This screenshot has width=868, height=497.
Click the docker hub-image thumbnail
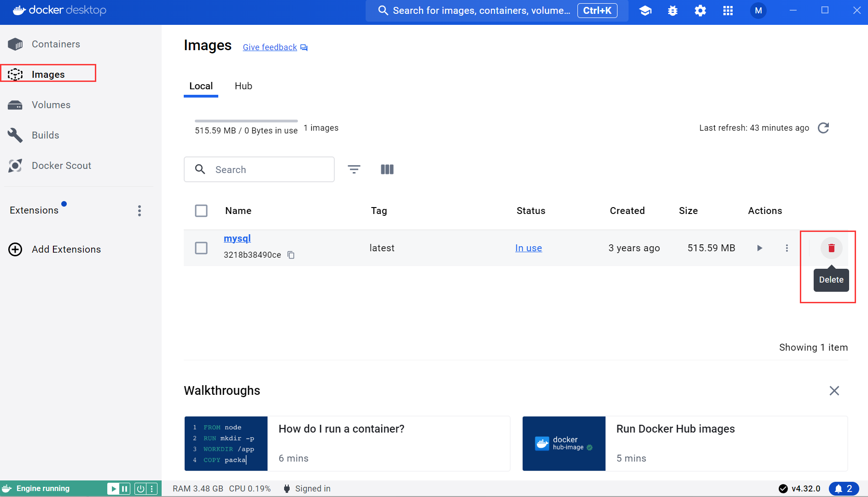pyautogui.click(x=564, y=444)
